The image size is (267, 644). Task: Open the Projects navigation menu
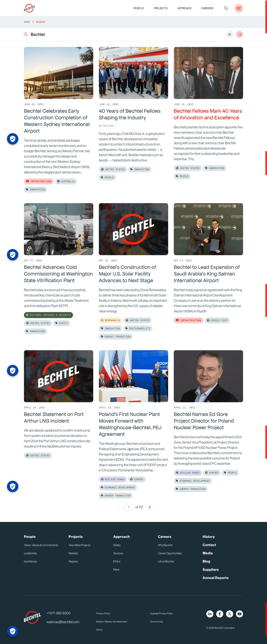pos(161,8)
